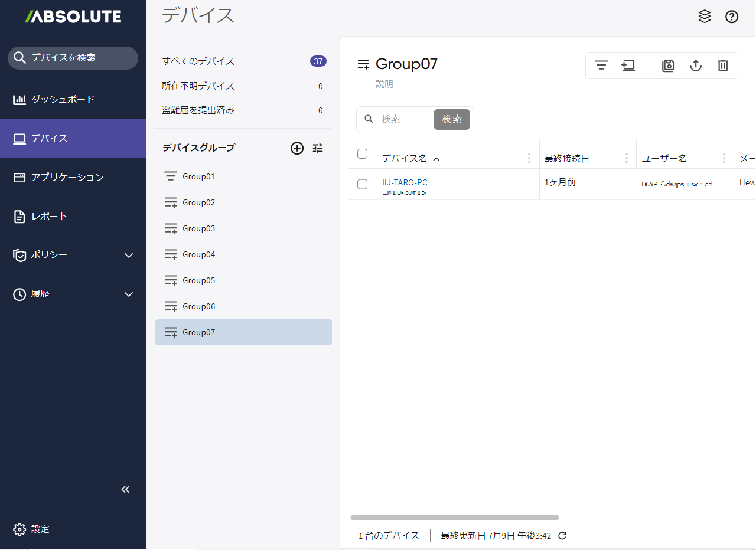Click the refresh icon beside last update time

tap(562, 536)
